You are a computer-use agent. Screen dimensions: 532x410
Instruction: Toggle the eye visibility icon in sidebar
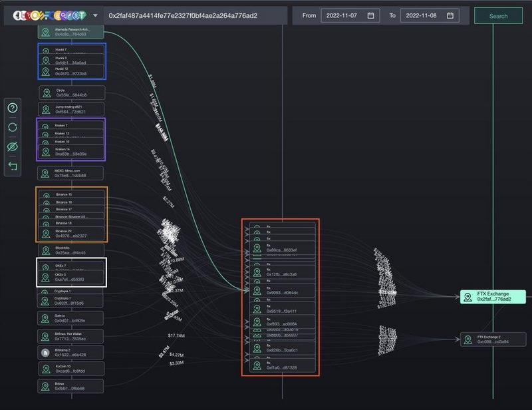tap(13, 146)
